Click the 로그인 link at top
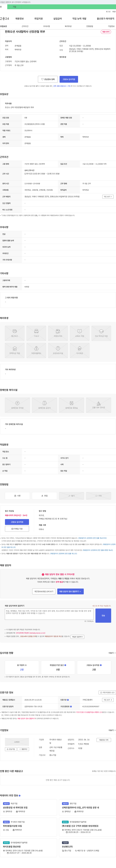Image resolution: width=116 pixels, height=868 pixels. pyautogui.click(x=108, y=11)
